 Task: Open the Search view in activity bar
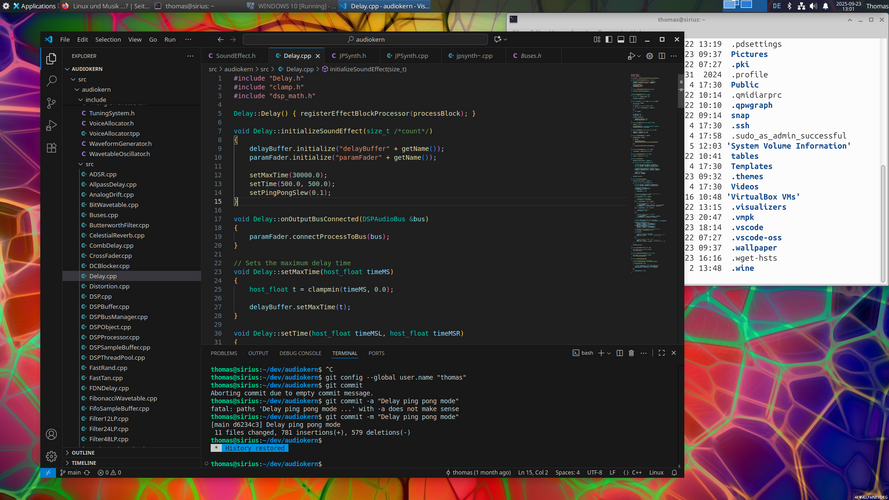pos(51,81)
